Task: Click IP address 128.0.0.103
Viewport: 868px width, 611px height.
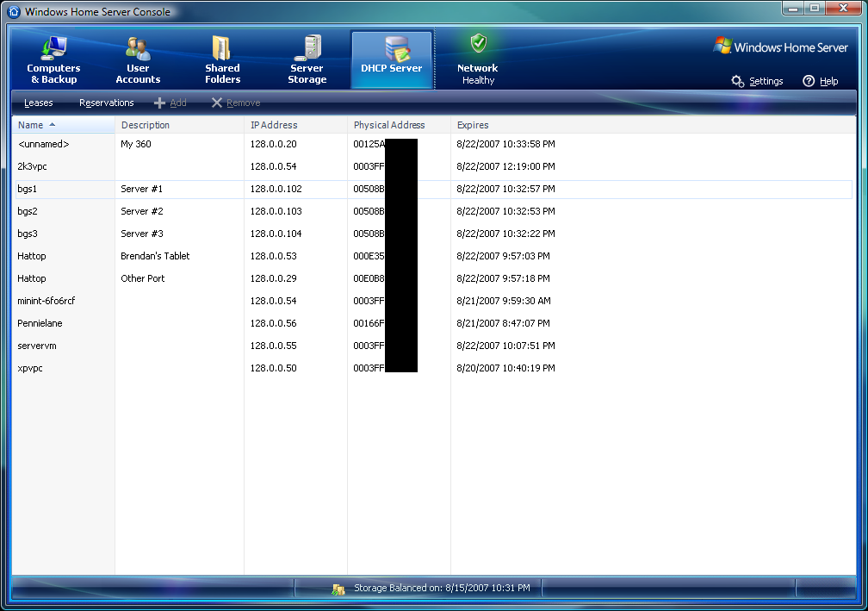Action: 276,211
